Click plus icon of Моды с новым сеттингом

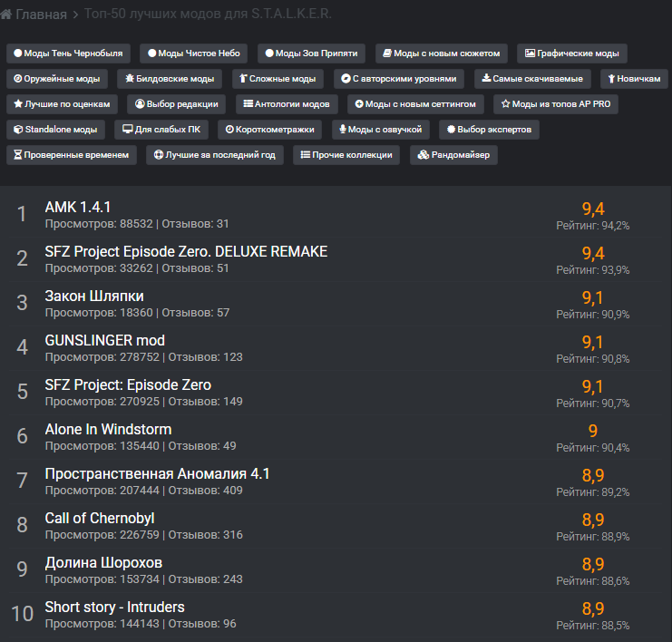[359, 104]
